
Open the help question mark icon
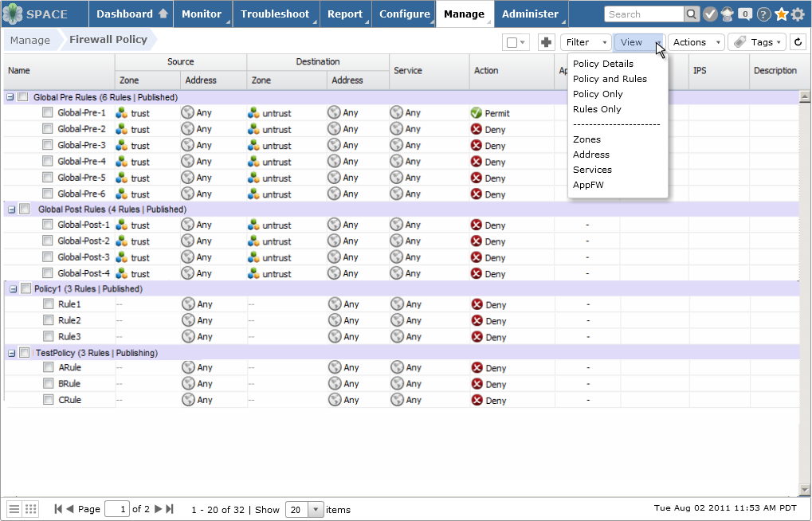763,14
